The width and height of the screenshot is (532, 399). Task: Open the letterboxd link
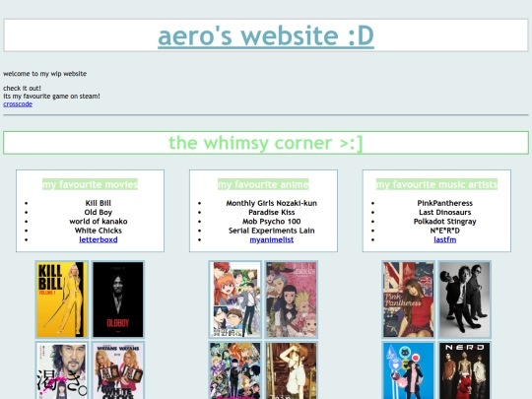click(x=99, y=239)
